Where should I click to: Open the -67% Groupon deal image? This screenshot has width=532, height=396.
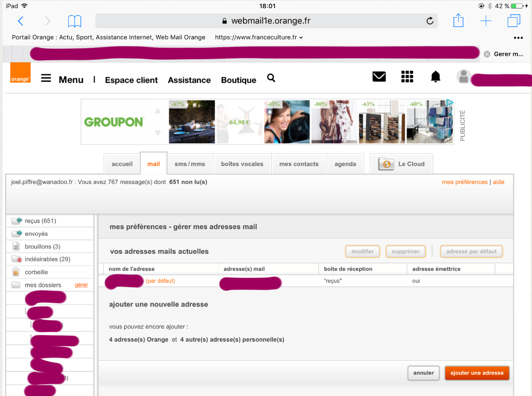coord(192,122)
